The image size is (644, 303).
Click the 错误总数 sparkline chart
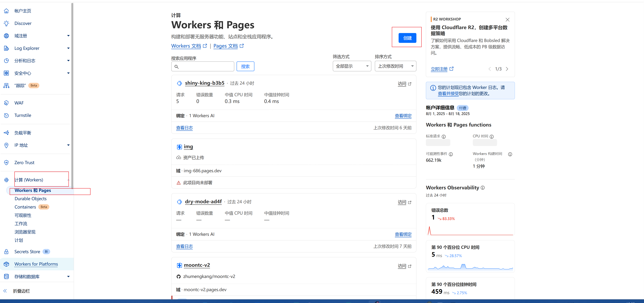(470, 231)
